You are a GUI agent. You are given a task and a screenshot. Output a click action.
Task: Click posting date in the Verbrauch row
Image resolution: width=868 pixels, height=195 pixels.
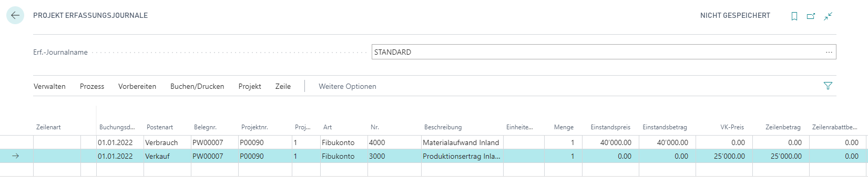(120, 142)
